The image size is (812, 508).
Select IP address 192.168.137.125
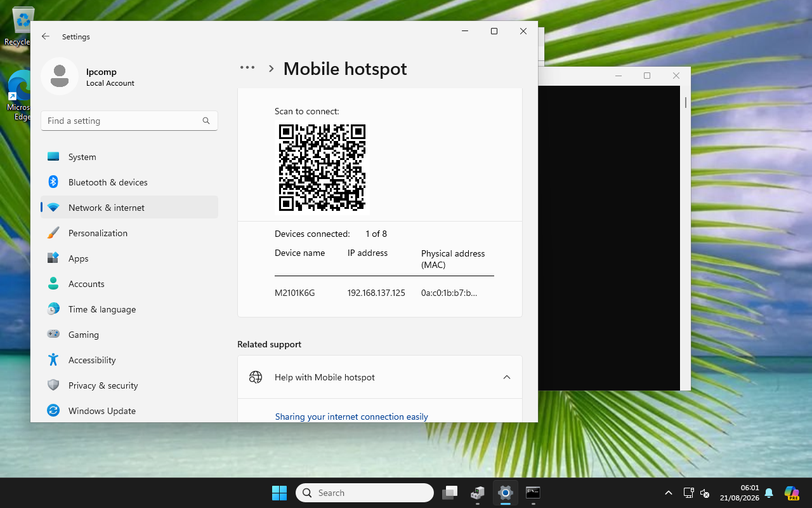click(x=376, y=293)
